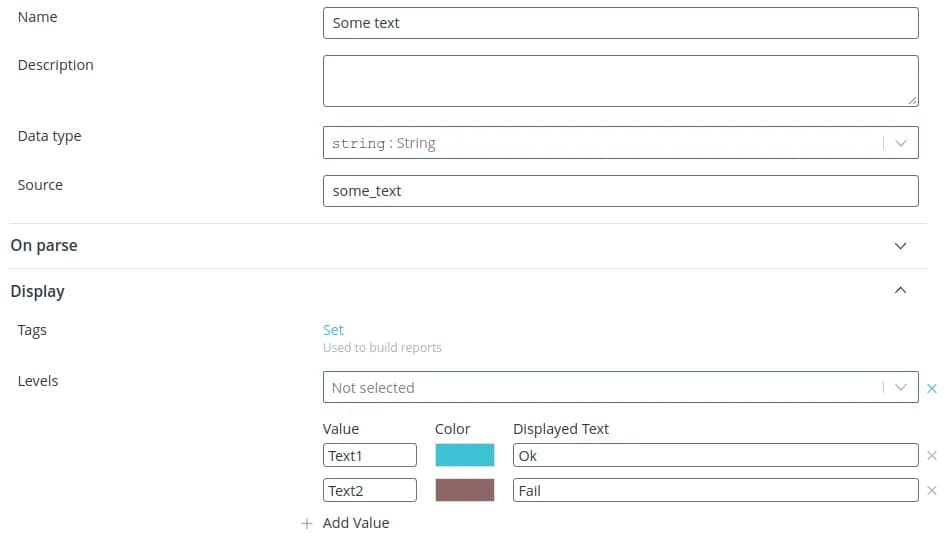Click the Add Value button
The width and height of the screenshot is (945, 549).
(x=355, y=523)
